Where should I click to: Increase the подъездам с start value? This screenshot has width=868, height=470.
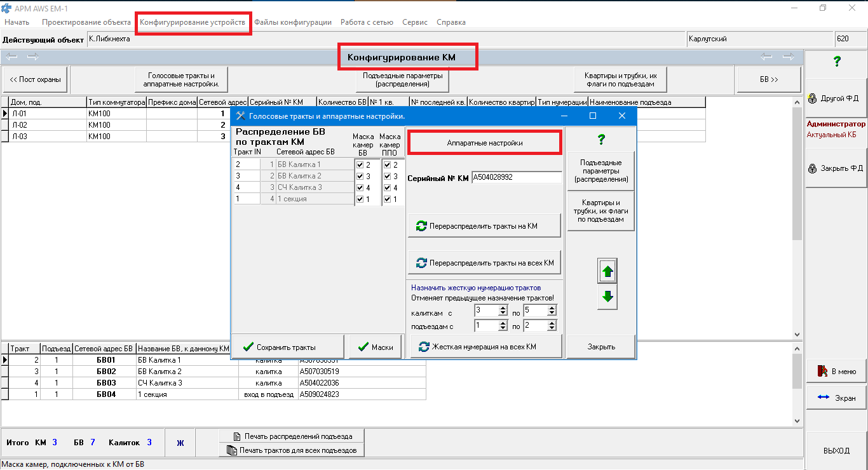tap(503, 323)
